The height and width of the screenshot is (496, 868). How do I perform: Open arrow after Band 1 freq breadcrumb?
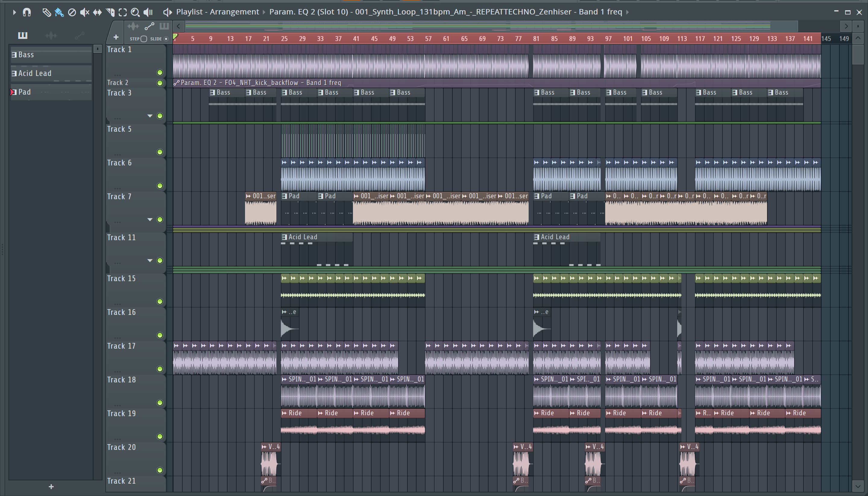click(x=627, y=12)
